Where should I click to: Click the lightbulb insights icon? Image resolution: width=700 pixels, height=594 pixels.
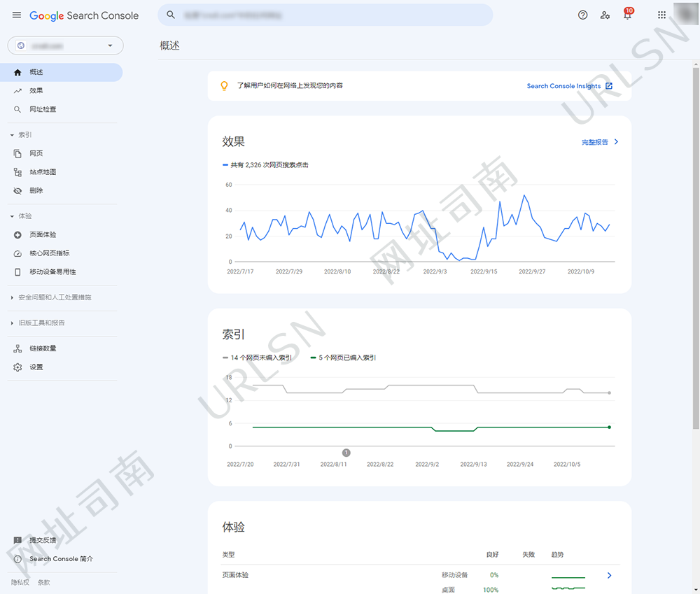click(x=225, y=86)
